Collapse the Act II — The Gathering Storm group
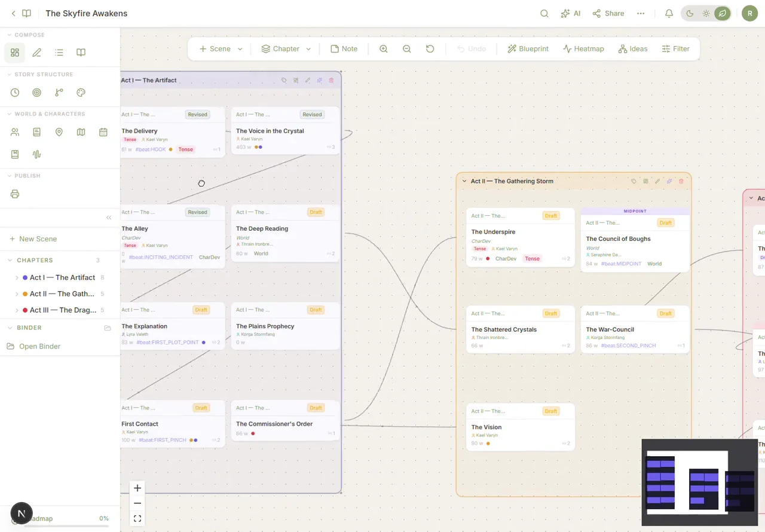The image size is (765, 532). (x=464, y=181)
